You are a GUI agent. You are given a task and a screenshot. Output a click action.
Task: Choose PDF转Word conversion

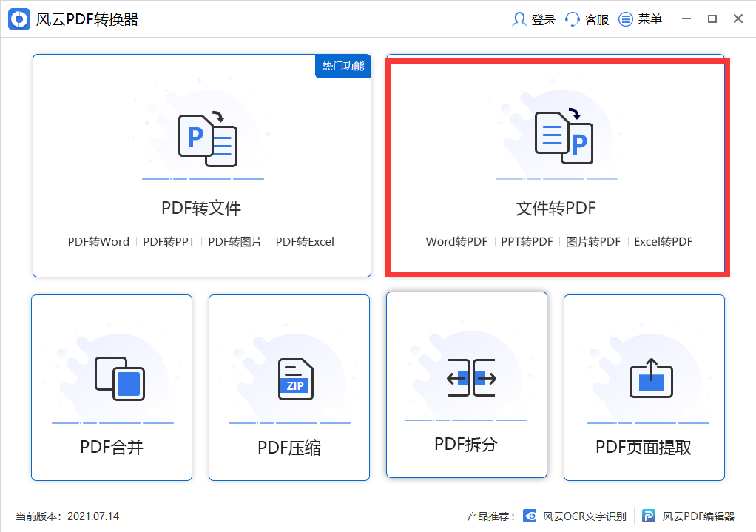(98, 242)
